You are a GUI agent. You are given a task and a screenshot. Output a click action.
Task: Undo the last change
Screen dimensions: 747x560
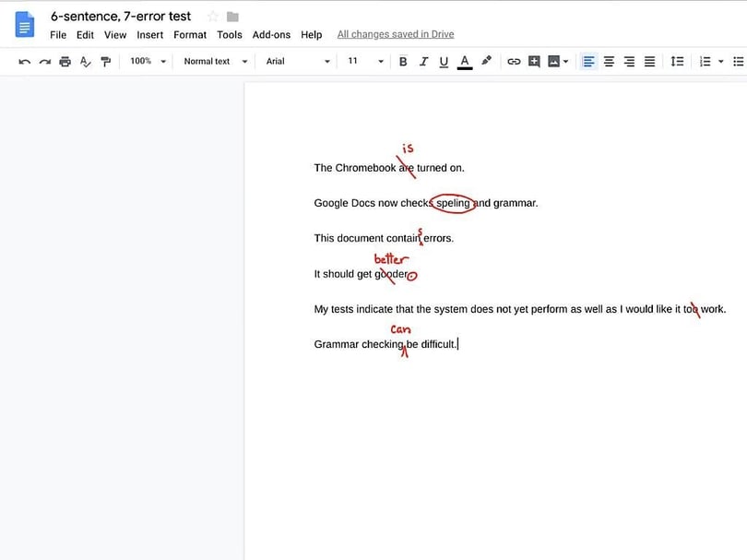pyautogui.click(x=24, y=61)
